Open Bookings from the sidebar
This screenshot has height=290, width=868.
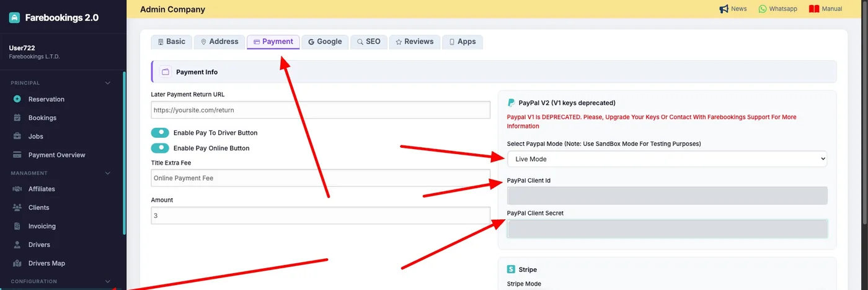[42, 118]
